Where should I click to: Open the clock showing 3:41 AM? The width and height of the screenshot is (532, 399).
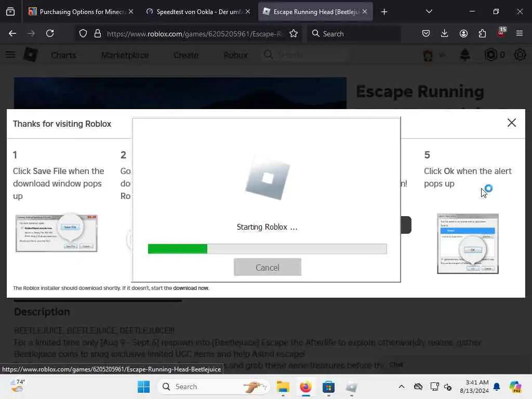[x=474, y=387]
